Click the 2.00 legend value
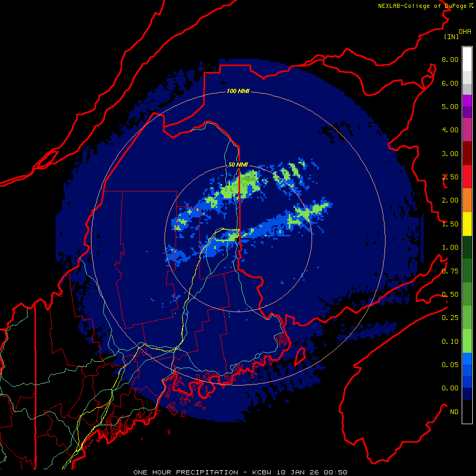 (450, 200)
